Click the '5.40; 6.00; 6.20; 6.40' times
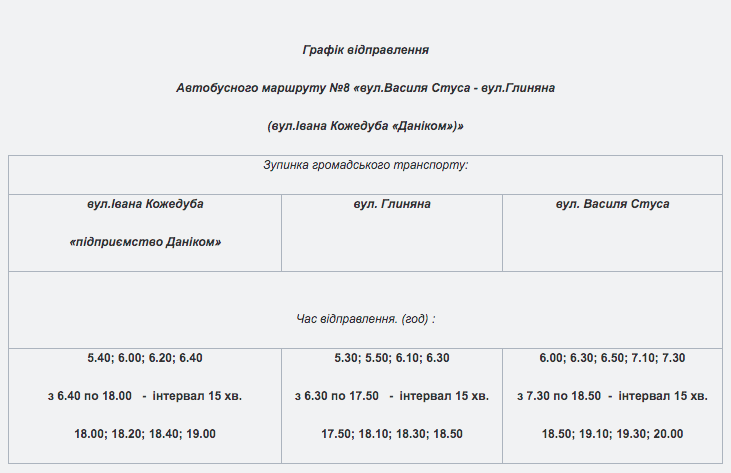This screenshot has height=473, width=731. [145, 358]
